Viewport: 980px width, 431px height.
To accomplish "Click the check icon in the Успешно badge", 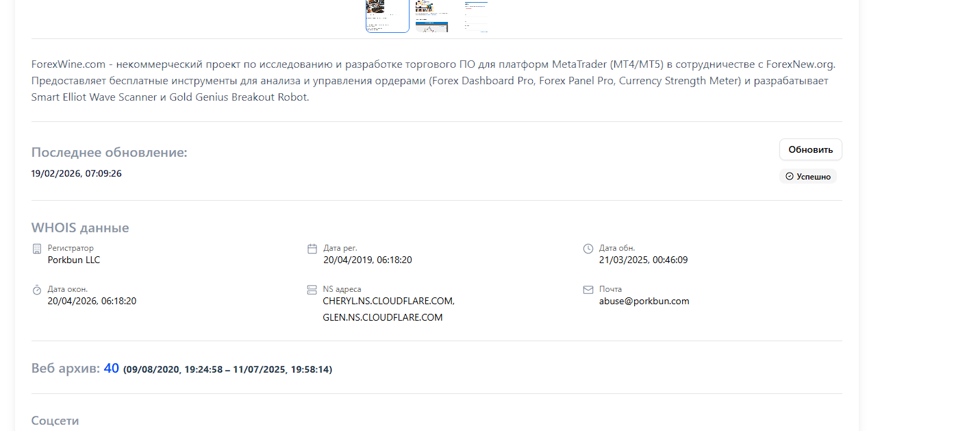I will [789, 177].
